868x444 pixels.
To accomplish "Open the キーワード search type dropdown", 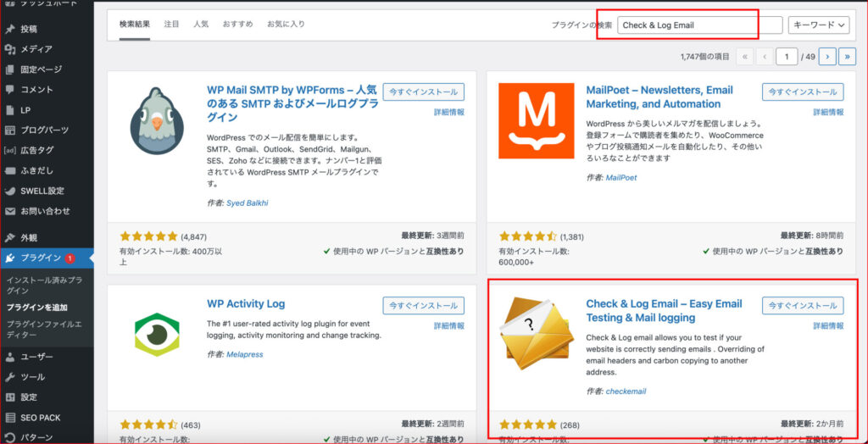I will coord(819,25).
